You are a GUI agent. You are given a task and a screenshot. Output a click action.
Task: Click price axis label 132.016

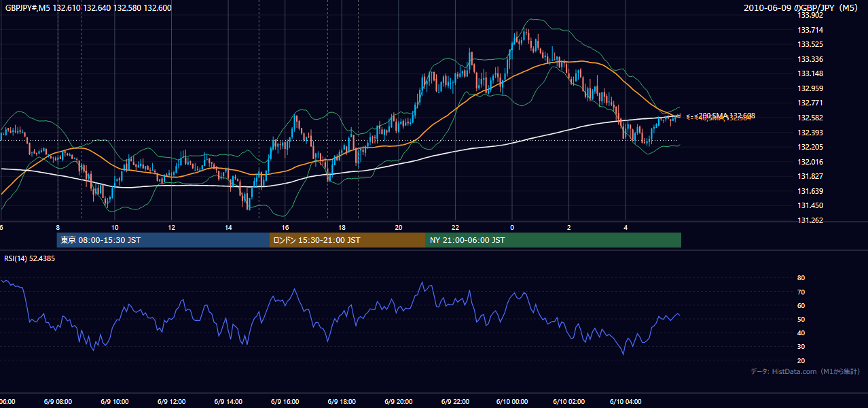tap(810, 162)
